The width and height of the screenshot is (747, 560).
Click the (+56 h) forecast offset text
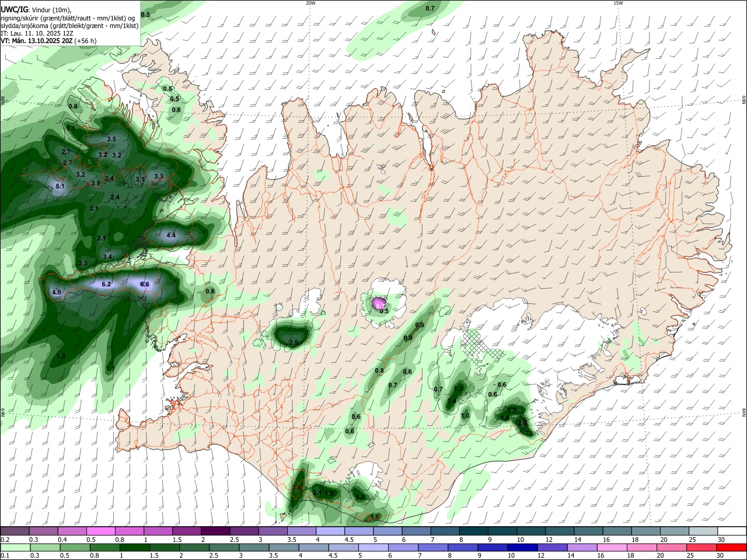point(86,41)
